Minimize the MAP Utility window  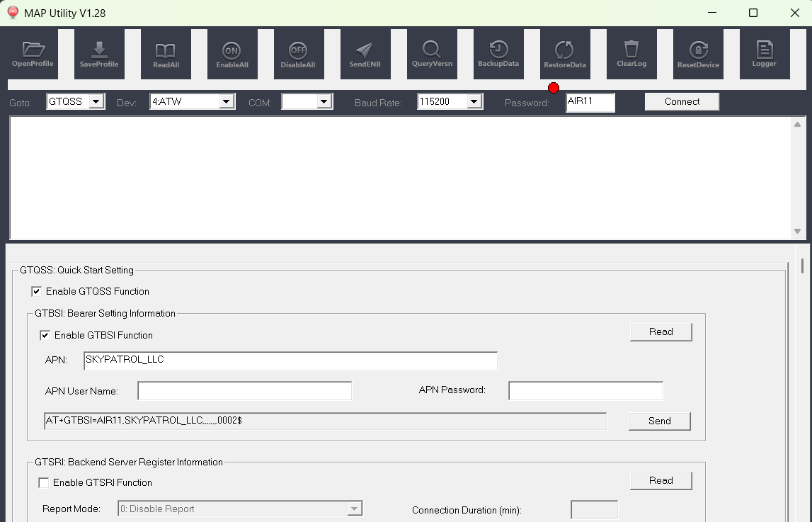pos(712,13)
